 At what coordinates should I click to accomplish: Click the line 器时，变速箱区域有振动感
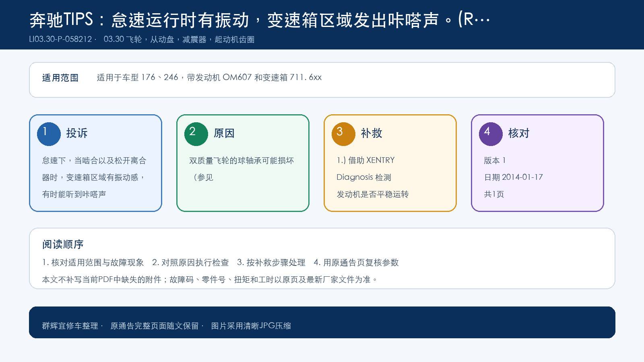click(93, 177)
